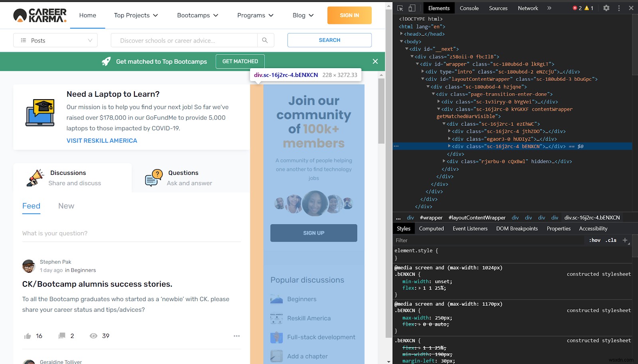Open the Posts filter dropdown
The image size is (638, 364).
[55, 40]
